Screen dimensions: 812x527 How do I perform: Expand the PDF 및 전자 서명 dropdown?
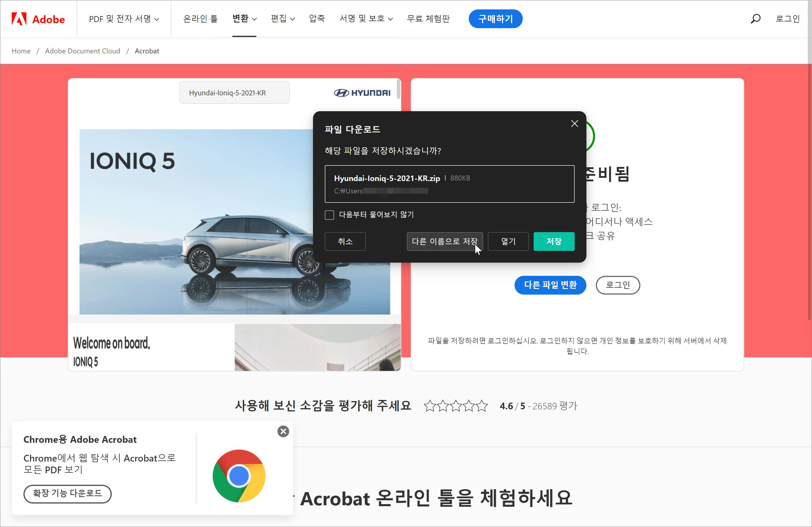coord(124,19)
